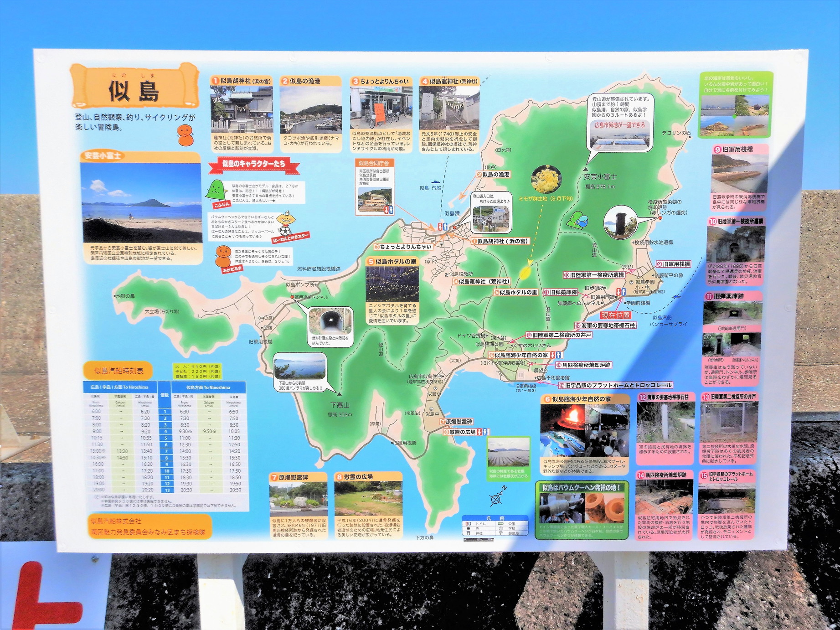Click the restroom icons beside 慰霊の広場 label
Viewport: 840px width, 630px height.
(483, 432)
